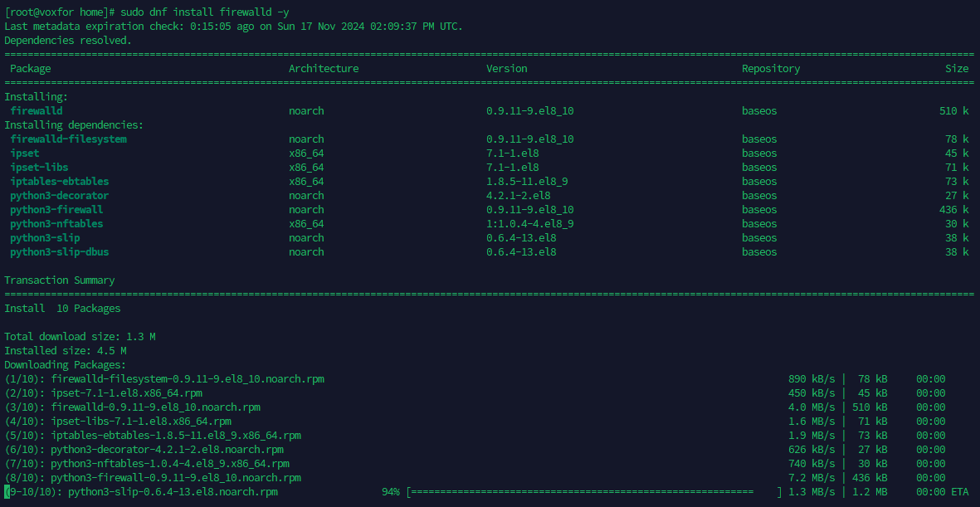980x507 pixels.
Task: Click the iptables-ebtables package name
Action: pyautogui.click(x=59, y=181)
